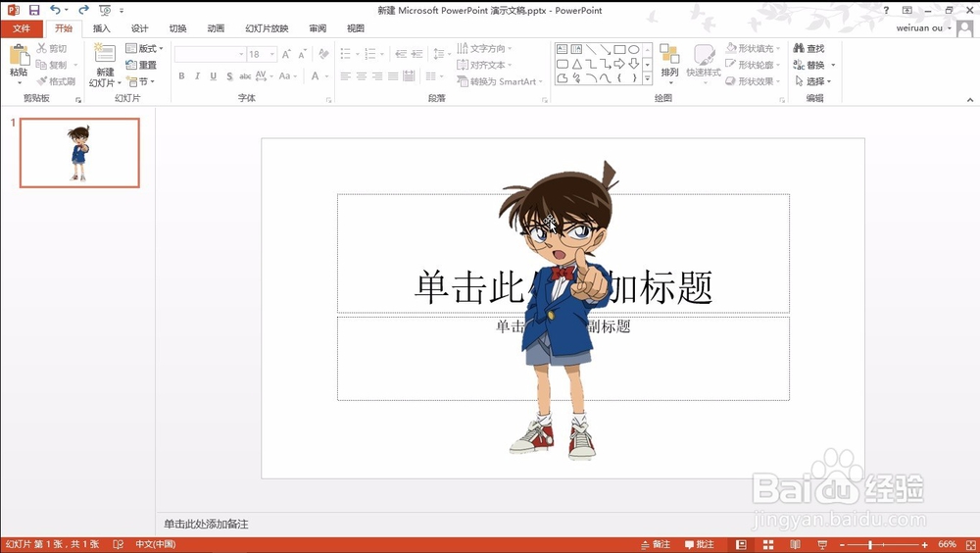980x553 pixels.
Task: Click the Arrange (排列) icon
Action: pyautogui.click(x=669, y=55)
